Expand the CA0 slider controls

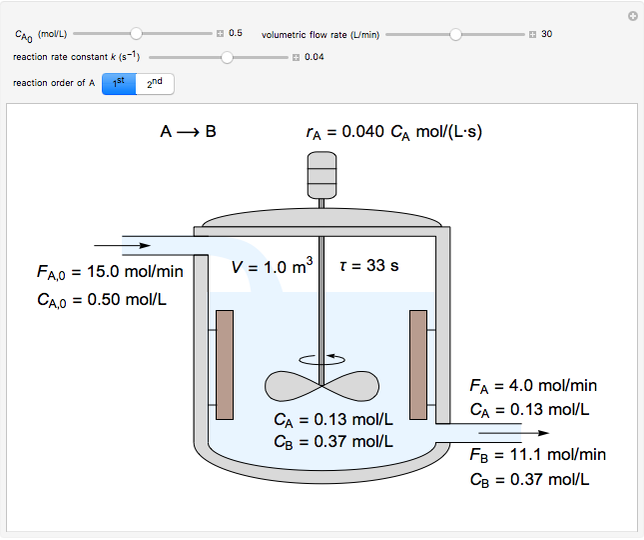(220, 33)
